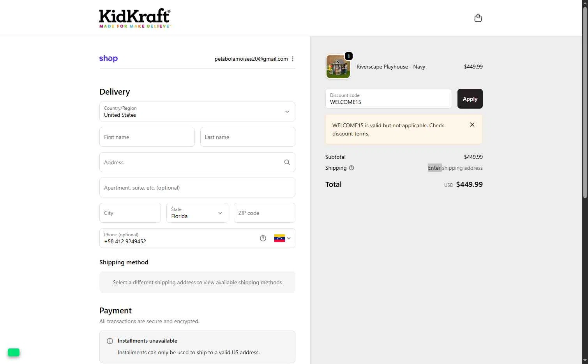This screenshot has width=588, height=364.
Task: Click the address search magnifier icon
Action: 287,162
